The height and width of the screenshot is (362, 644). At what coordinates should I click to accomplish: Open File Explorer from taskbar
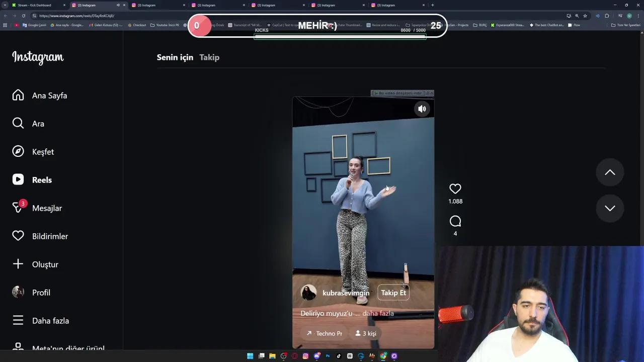coord(272,356)
